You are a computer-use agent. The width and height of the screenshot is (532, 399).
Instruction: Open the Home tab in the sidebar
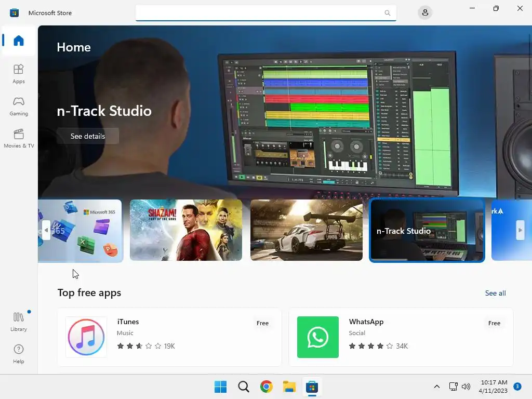[19, 41]
